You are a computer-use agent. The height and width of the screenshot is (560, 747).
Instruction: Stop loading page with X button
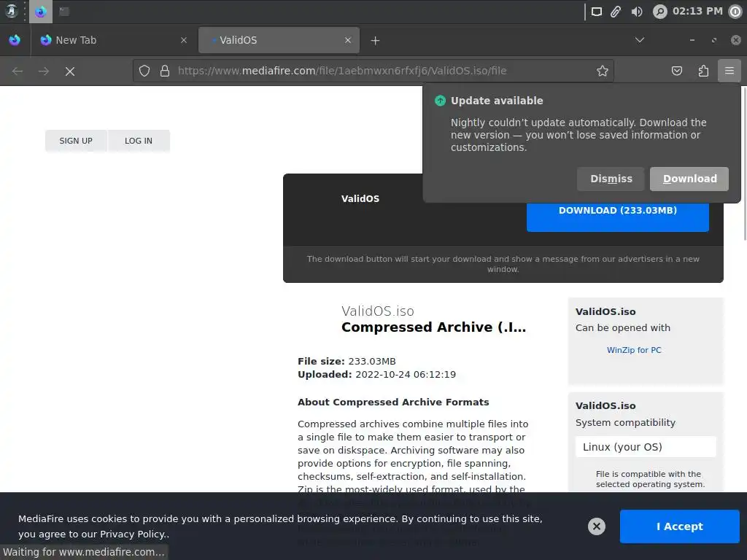[70, 71]
